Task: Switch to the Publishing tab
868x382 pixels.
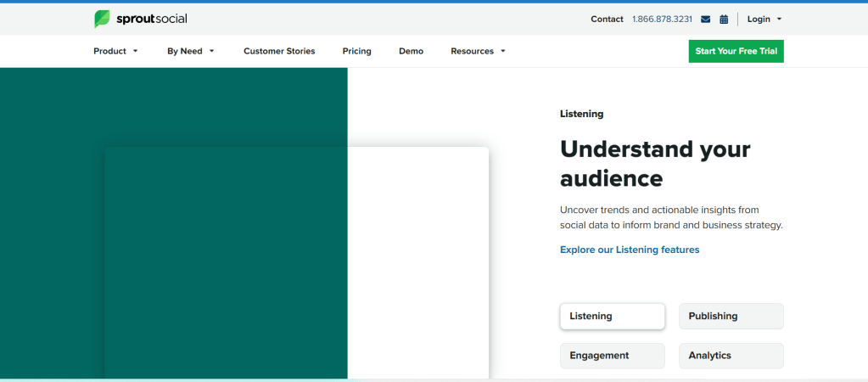Action: 731,316
